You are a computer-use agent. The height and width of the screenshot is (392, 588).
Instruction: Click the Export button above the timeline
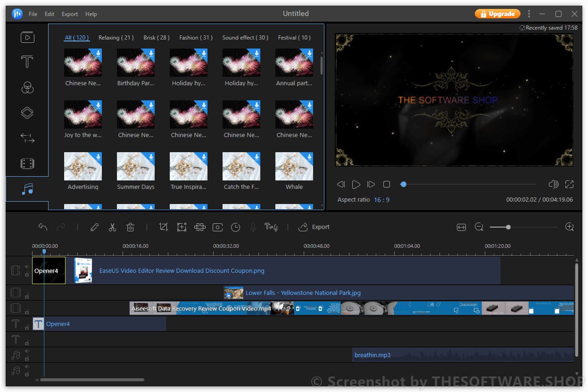coord(314,227)
